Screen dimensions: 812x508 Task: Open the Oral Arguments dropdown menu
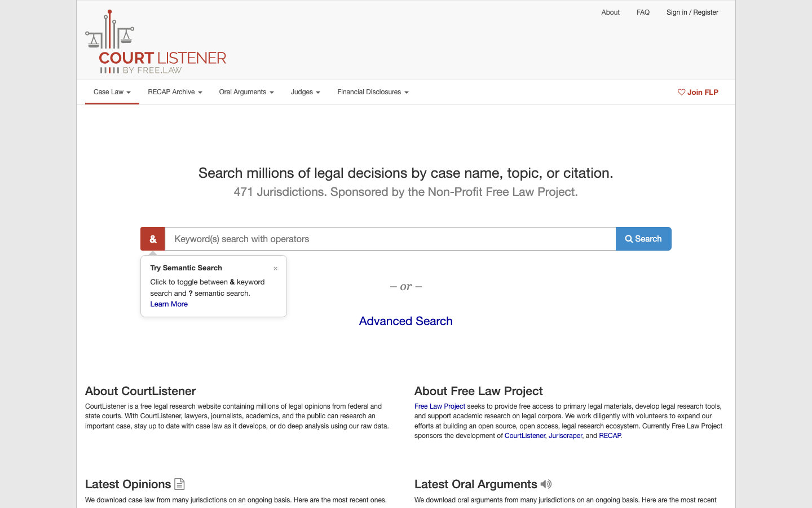click(x=246, y=92)
